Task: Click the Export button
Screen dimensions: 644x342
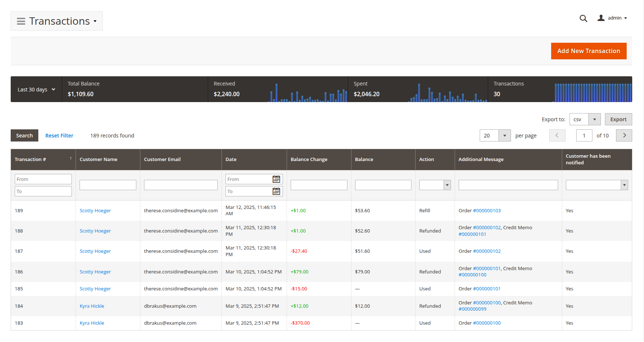Action: pyautogui.click(x=618, y=119)
